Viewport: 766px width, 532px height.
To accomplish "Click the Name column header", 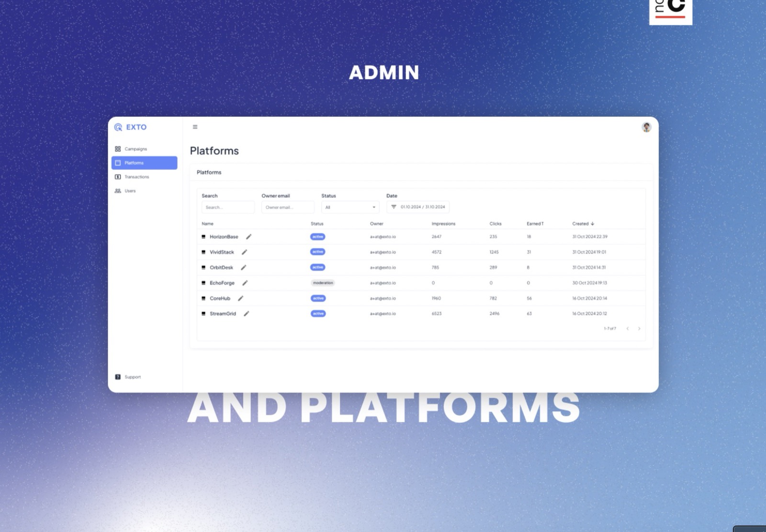I will click(x=207, y=224).
